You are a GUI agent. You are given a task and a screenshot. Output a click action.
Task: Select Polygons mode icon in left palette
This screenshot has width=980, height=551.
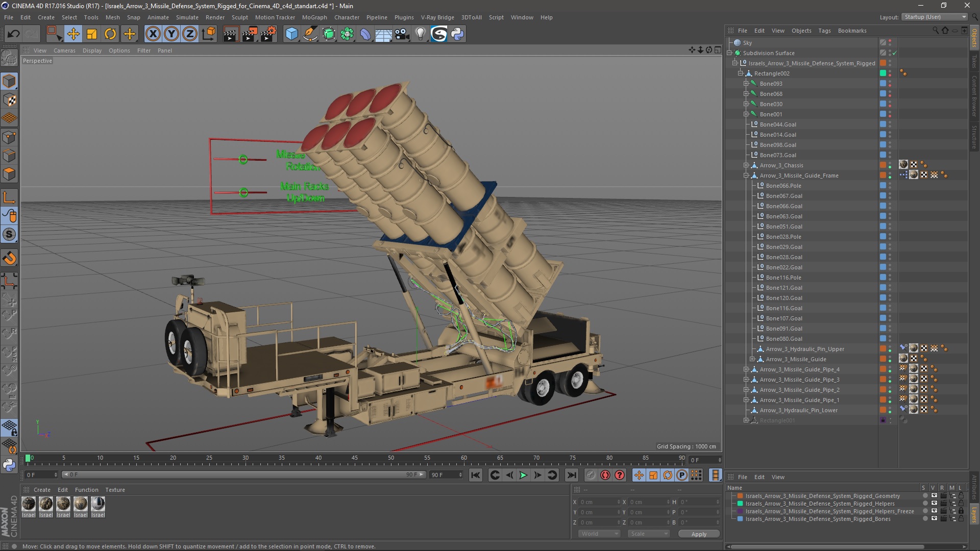pos(9,174)
